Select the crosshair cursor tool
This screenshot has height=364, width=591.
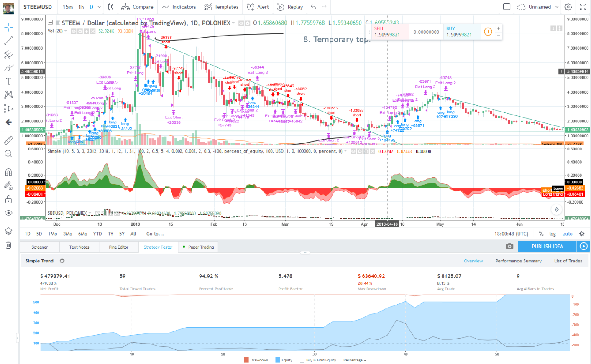[x=8, y=28]
